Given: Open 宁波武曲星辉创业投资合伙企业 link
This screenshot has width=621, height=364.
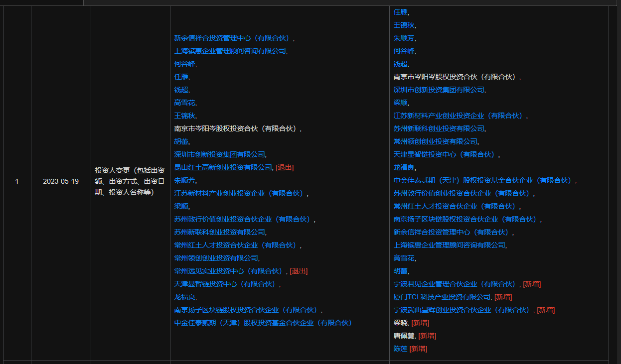Looking at the screenshot, I should [463, 310].
